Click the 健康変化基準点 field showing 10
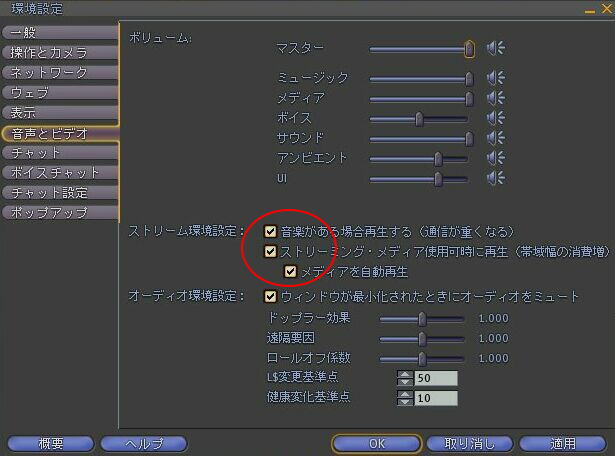This screenshot has height=456, width=615. pos(436,398)
